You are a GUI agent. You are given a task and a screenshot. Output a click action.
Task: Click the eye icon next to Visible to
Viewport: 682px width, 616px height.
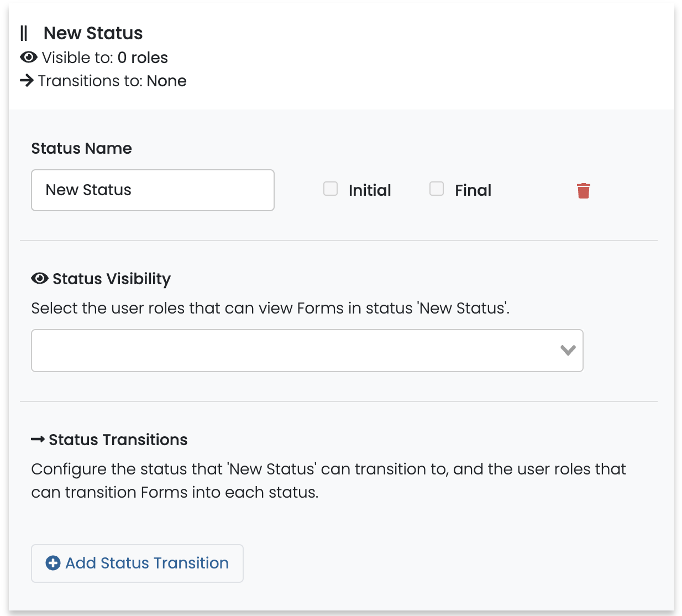coord(29,58)
